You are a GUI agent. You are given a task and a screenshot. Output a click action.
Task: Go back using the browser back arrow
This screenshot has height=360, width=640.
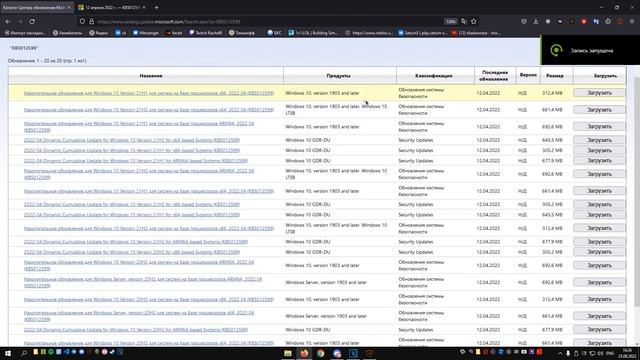[8, 21]
